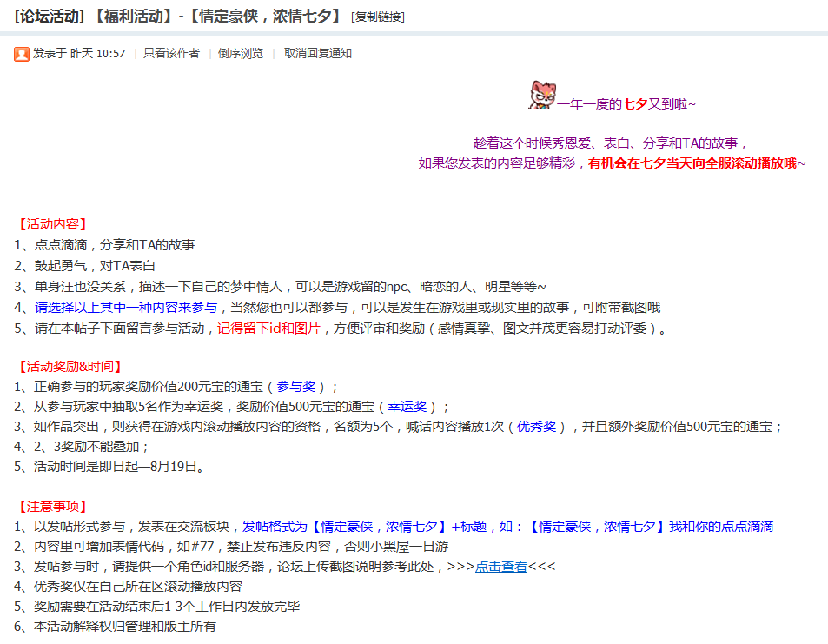This screenshot has height=644, width=828.
Task: Click 复制链接 to copy the thread link
Action: [x=378, y=17]
